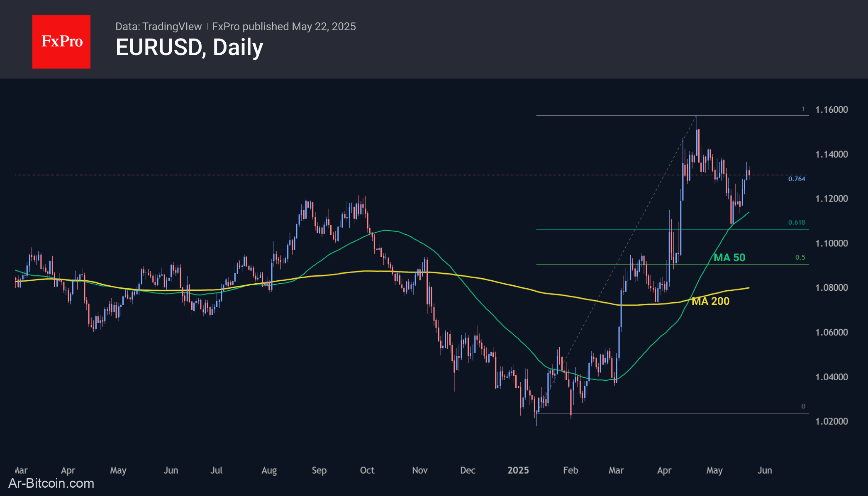
Task: Click the Fibonacci level 0 label
Action: pos(803,406)
